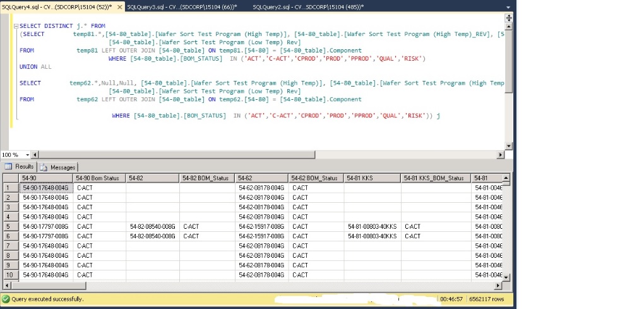Switch to the SQLQuery2.sql tab
Screen dimensions: 644x309
[x=308, y=7]
